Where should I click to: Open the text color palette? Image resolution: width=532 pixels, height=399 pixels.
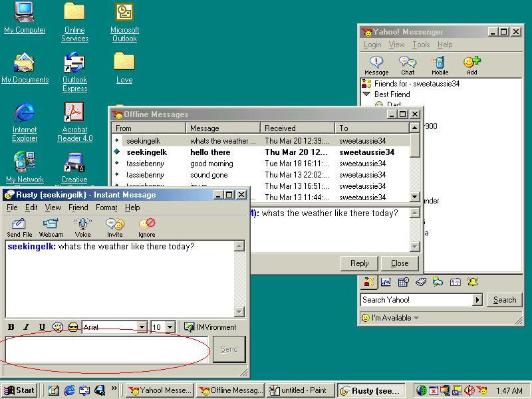pyautogui.click(x=58, y=327)
